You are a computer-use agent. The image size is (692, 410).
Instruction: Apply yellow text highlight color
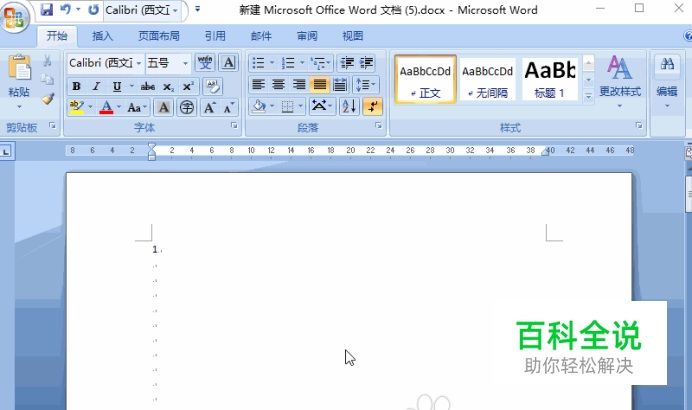[77, 107]
